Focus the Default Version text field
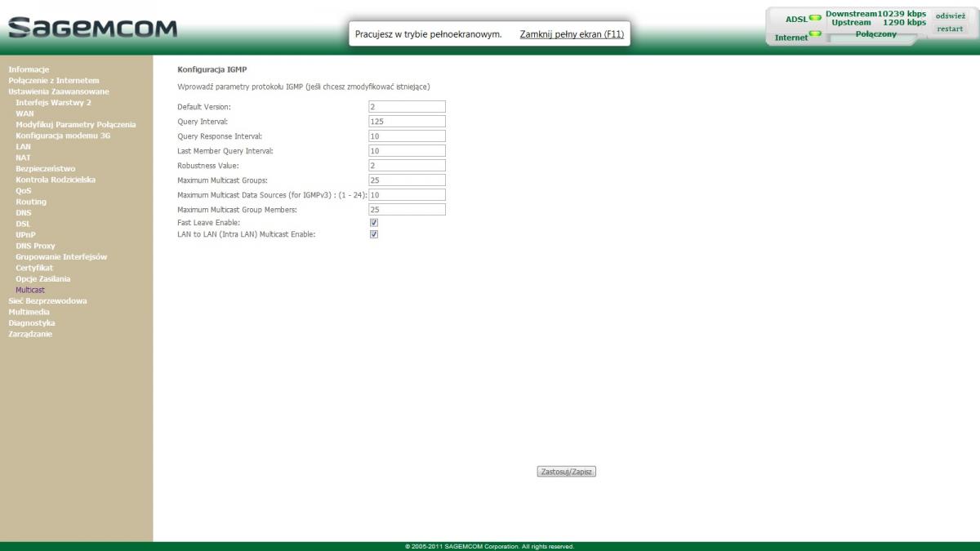 (407, 106)
